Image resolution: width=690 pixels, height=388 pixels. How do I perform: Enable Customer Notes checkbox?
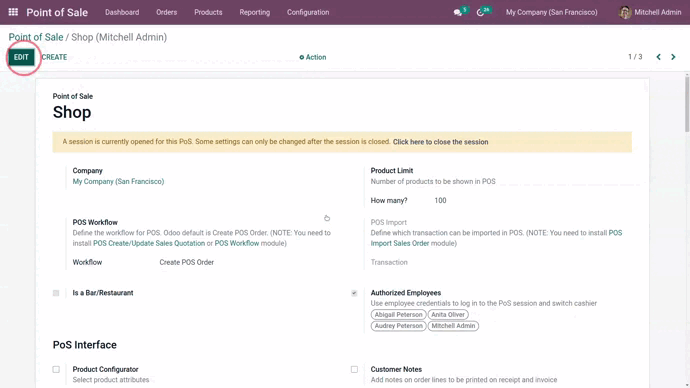[x=354, y=370]
